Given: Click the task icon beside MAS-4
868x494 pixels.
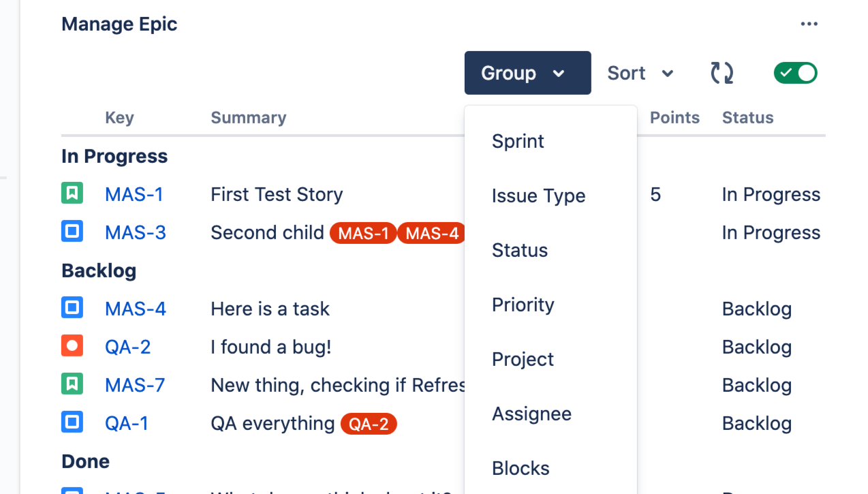Looking at the screenshot, I should (72, 309).
